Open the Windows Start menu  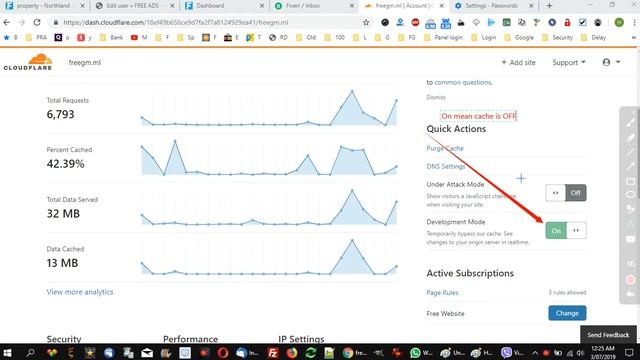[7, 352]
